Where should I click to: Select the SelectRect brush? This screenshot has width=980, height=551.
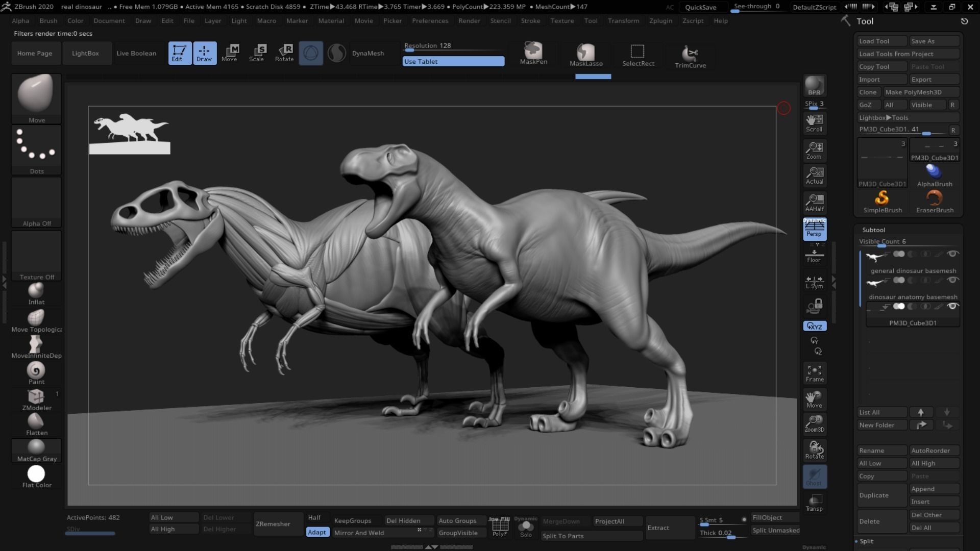pyautogui.click(x=638, y=54)
